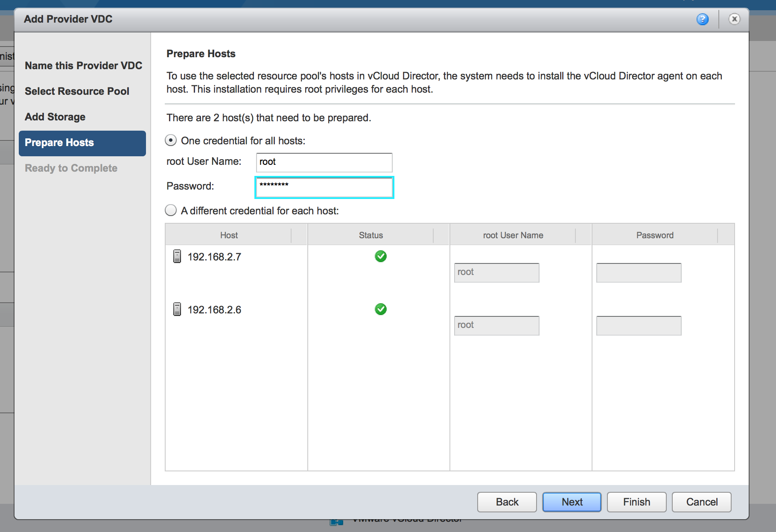Open the Select Resource Pool step

(x=77, y=91)
